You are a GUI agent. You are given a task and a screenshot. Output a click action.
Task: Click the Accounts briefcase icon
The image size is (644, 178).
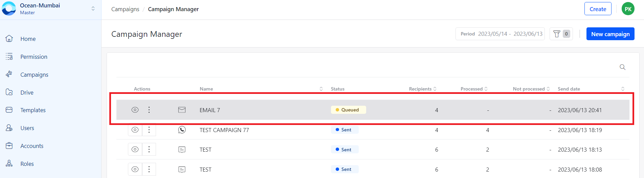tap(9, 146)
